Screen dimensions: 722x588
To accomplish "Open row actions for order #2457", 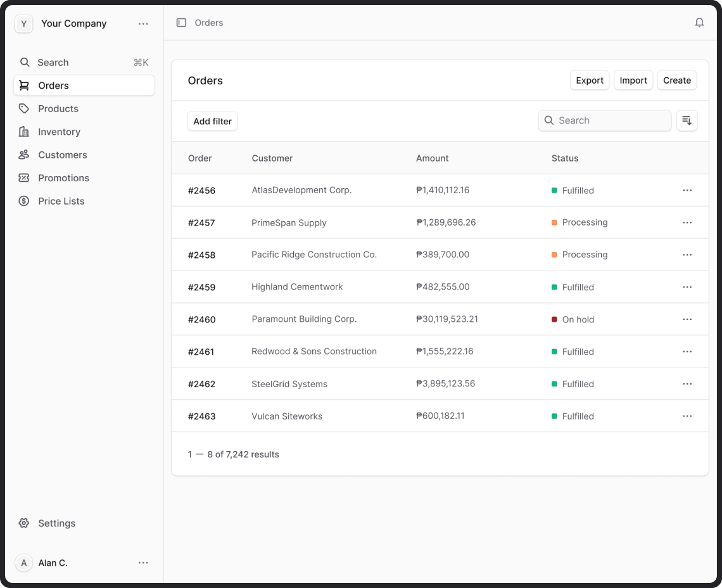I will pyautogui.click(x=687, y=222).
